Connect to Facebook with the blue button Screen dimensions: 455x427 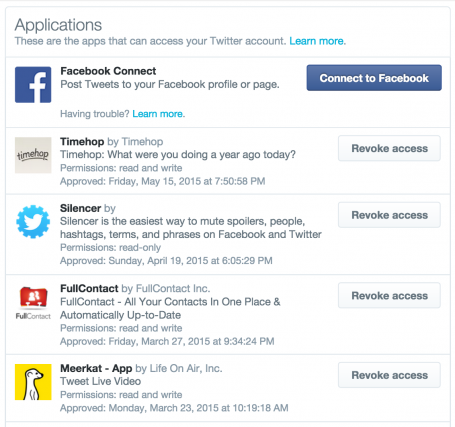pyautogui.click(x=374, y=78)
